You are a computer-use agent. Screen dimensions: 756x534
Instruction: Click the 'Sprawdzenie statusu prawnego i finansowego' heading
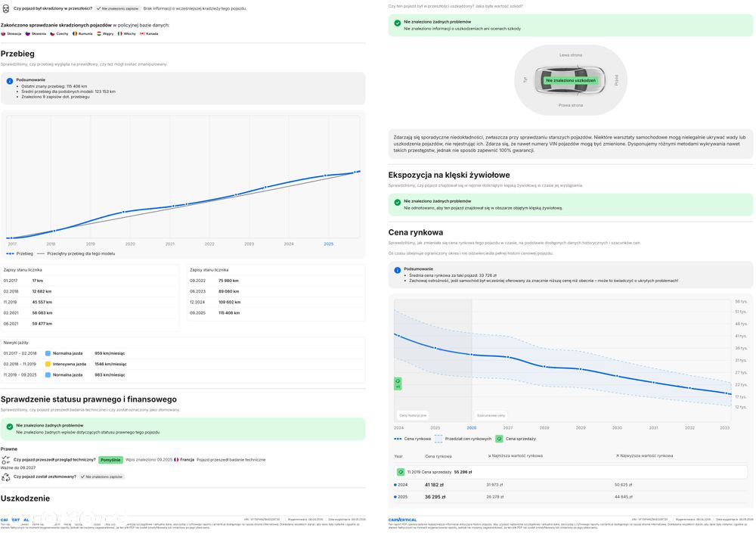(88, 399)
